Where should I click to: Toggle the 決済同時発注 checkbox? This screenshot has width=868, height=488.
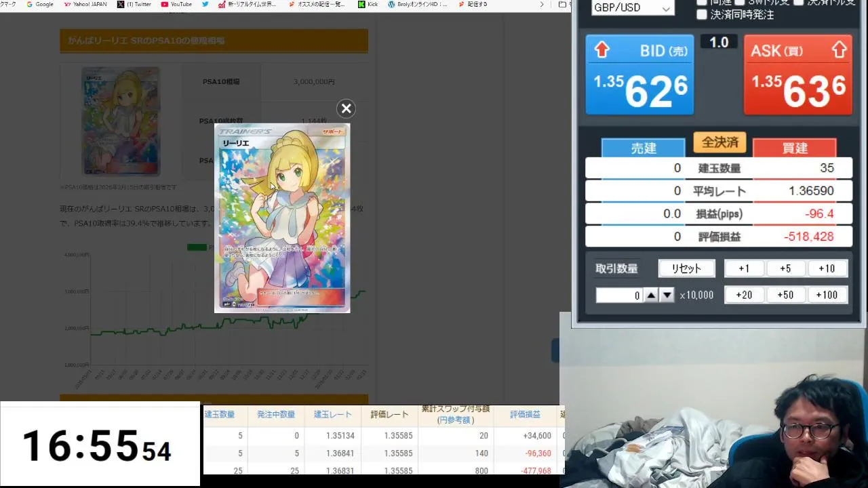702,14
